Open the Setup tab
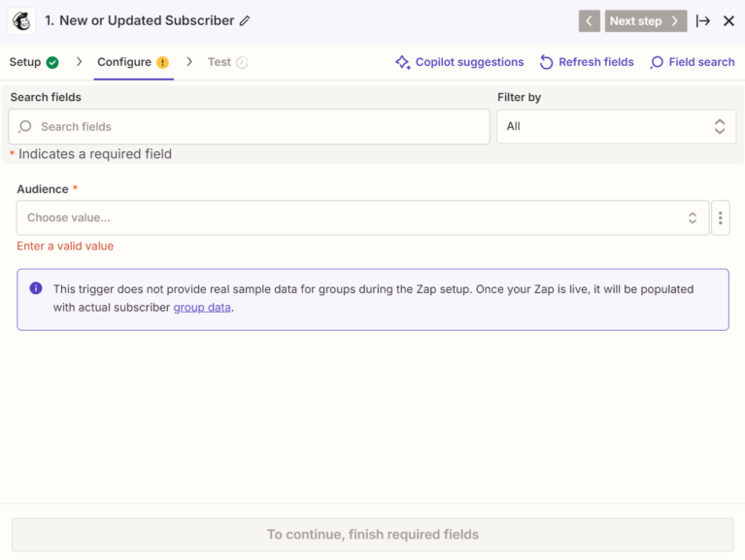Image resolution: width=745 pixels, height=560 pixels. (x=34, y=62)
